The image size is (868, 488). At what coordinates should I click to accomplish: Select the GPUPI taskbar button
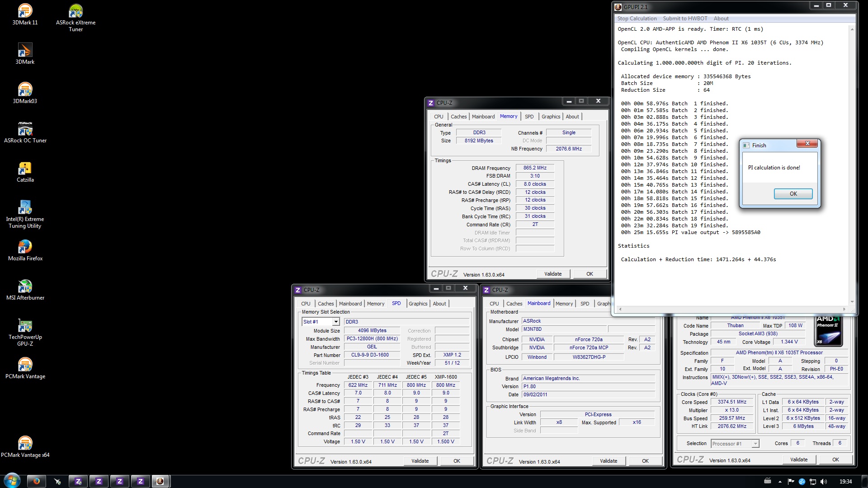coord(160,481)
